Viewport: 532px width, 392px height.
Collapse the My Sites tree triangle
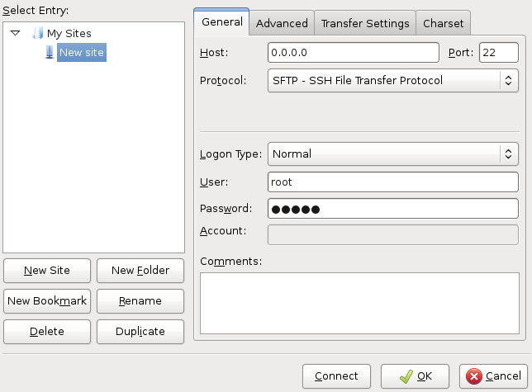(15, 33)
